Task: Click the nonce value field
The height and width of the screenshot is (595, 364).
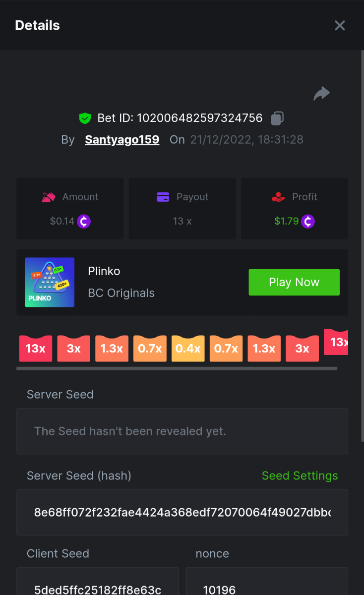Action: [x=267, y=585]
